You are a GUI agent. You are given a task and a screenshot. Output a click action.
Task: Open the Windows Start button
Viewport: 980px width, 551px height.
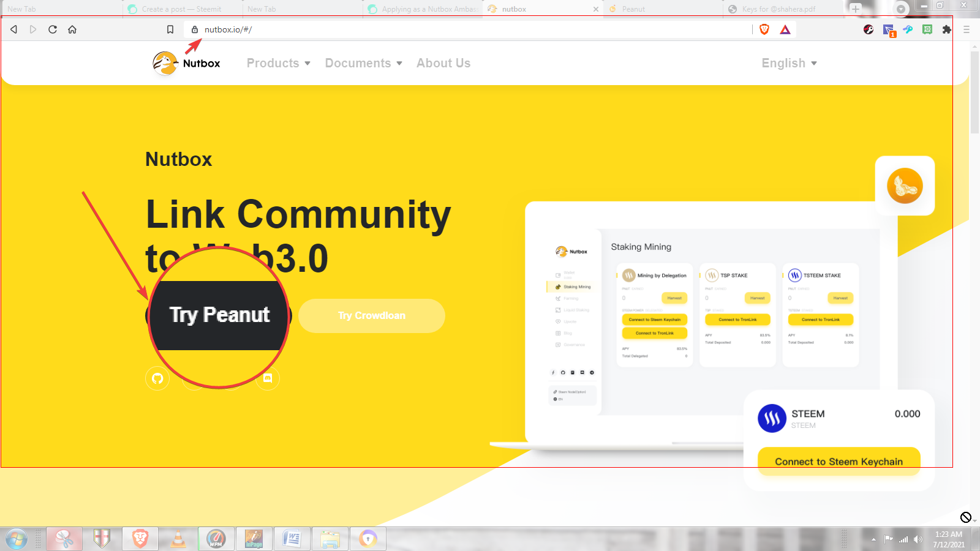pyautogui.click(x=17, y=539)
